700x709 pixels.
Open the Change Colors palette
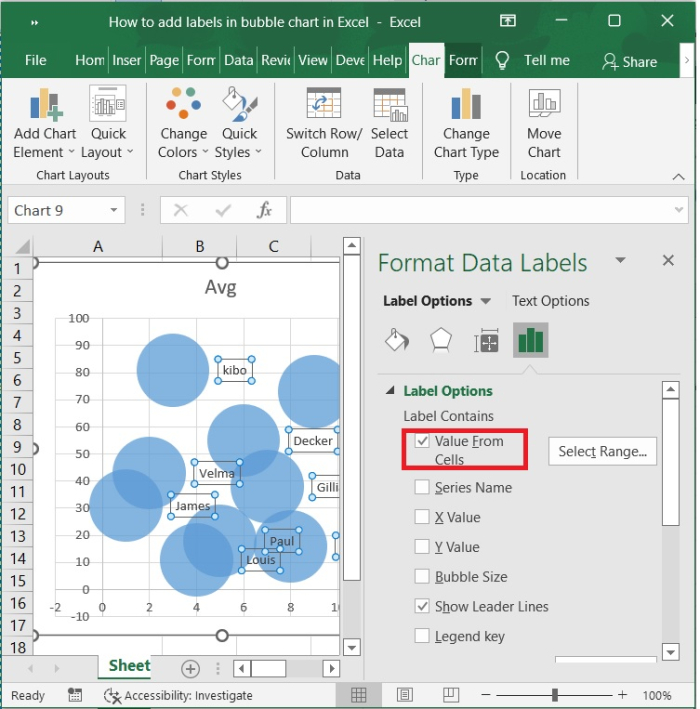click(183, 123)
